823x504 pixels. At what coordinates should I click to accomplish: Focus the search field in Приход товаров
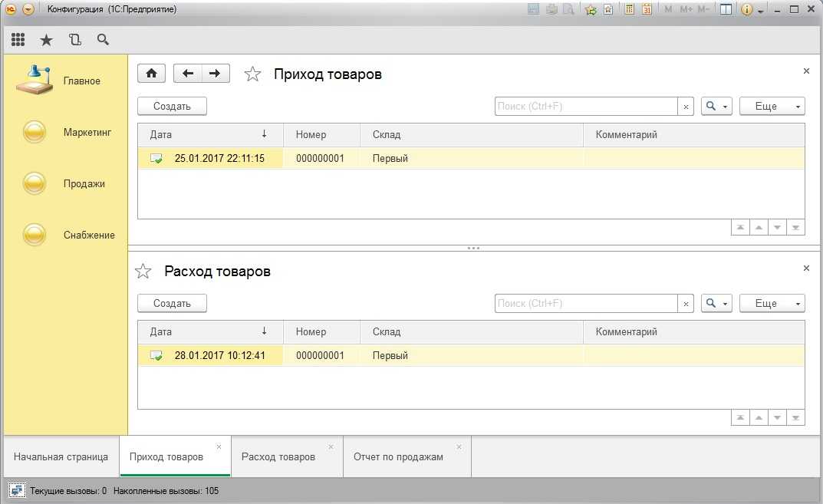point(586,106)
